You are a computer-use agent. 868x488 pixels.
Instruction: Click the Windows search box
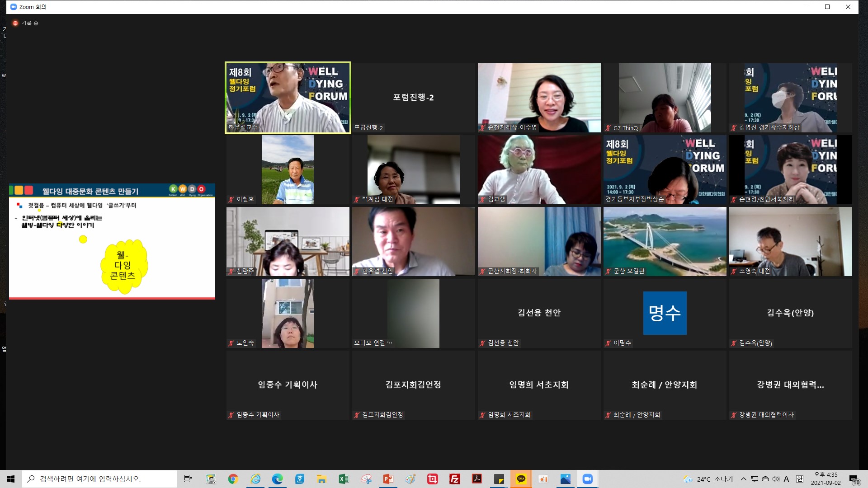(99, 479)
